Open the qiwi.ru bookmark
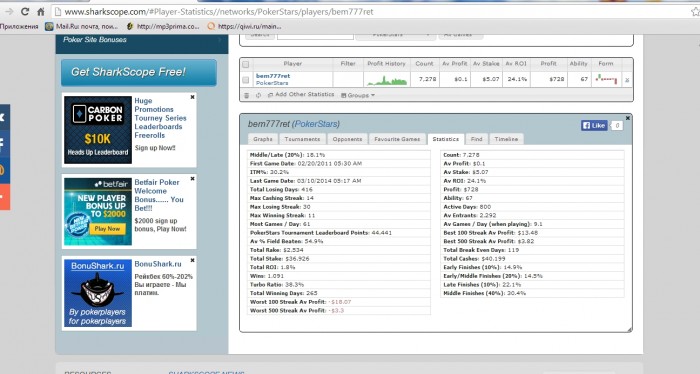700x374 pixels. click(x=245, y=26)
